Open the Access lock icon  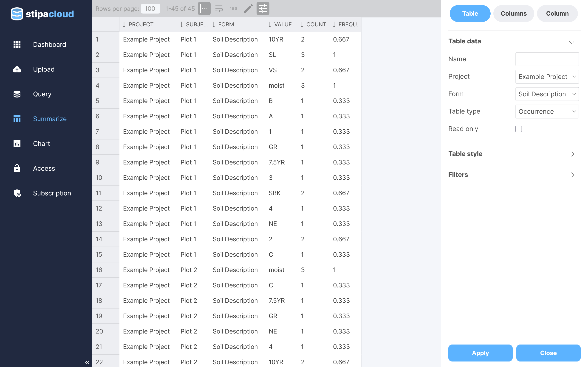point(17,168)
